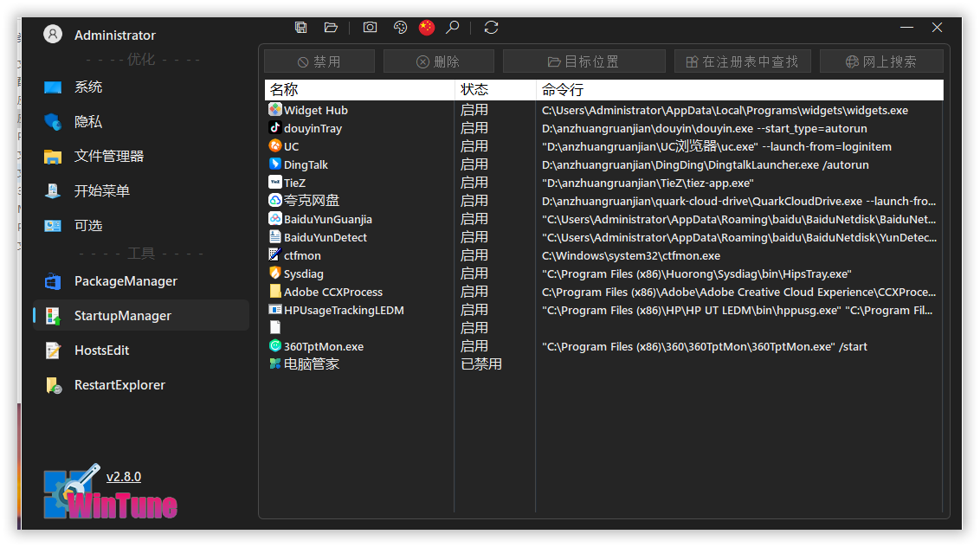
Task: Click the v2.8.0 version link
Action: coord(124,477)
